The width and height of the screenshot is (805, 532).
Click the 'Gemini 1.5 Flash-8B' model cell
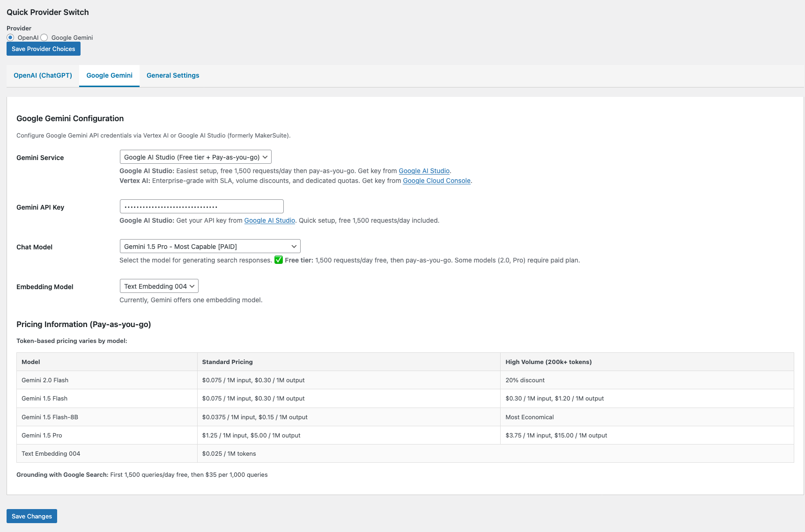107,417
